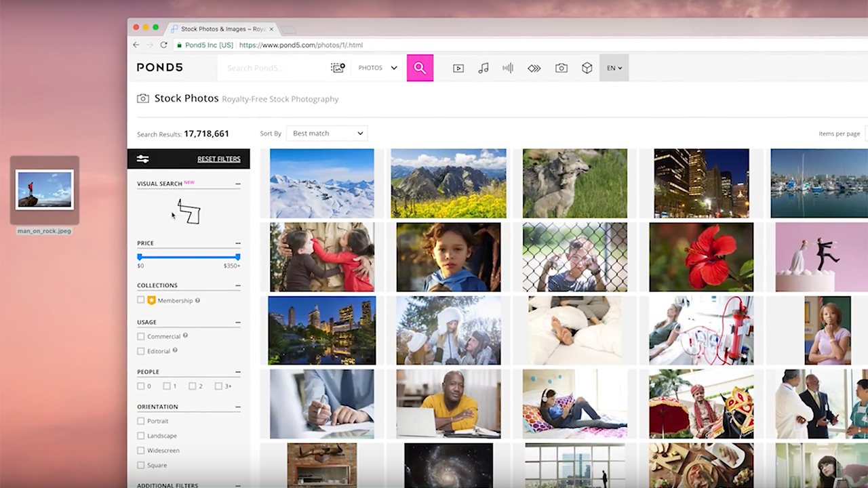Open two girls hugging photo
Screen dimensions: 868x488
pyautogui.click(x=322, y=258)
